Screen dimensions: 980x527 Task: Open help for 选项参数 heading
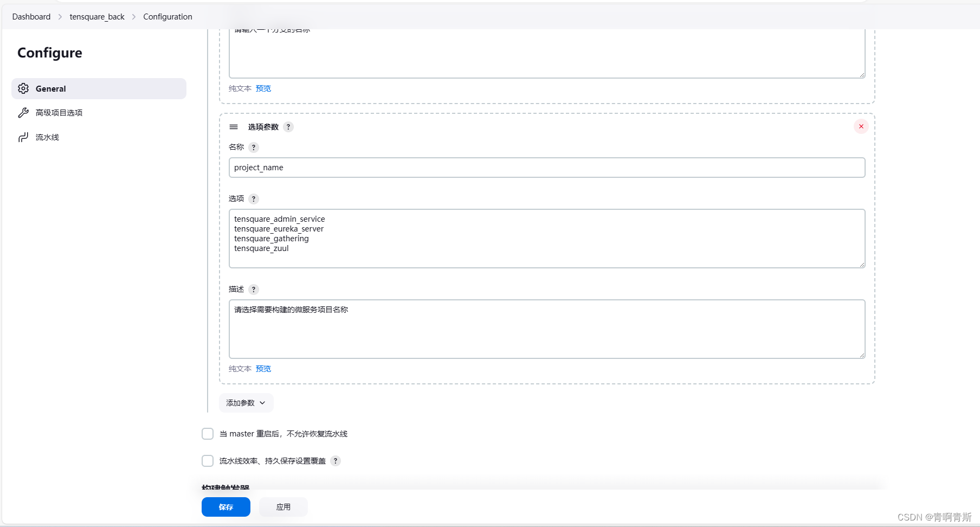pos(288,127)
